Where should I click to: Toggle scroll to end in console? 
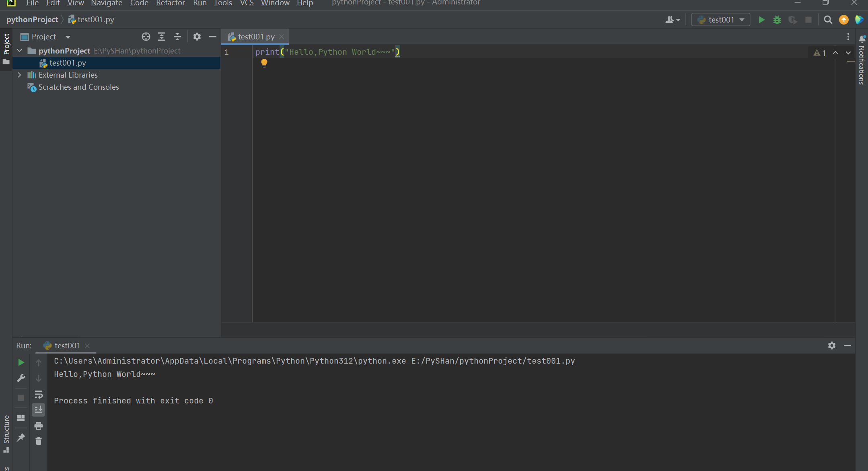(x=38, y=410)
